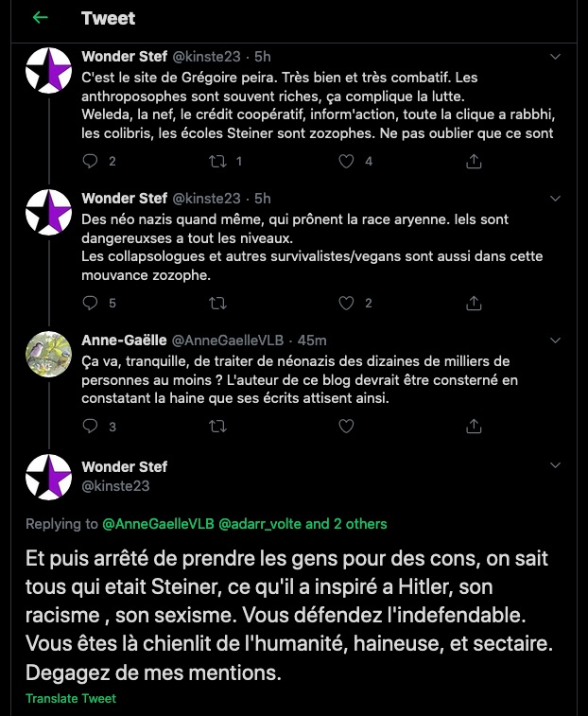Open the main tweet's options chevron
The height and width of the screenshot is (716, 588).
click(x=557, y=467)
